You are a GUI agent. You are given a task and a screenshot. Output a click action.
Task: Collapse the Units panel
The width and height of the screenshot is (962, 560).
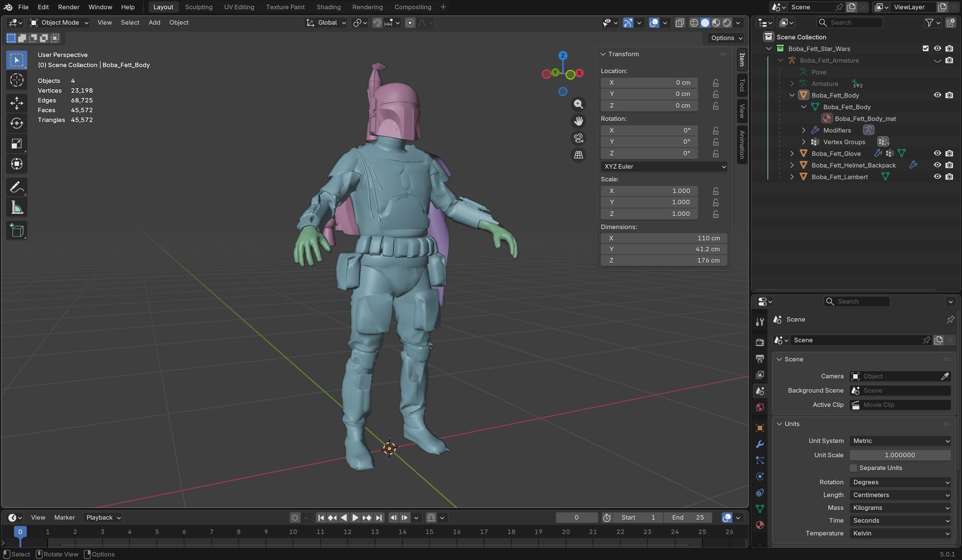[779, 424]
